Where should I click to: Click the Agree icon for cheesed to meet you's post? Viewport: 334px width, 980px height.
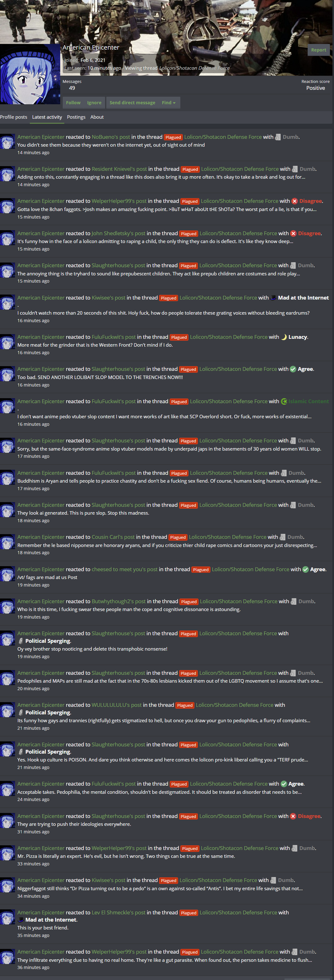(305, 570)
